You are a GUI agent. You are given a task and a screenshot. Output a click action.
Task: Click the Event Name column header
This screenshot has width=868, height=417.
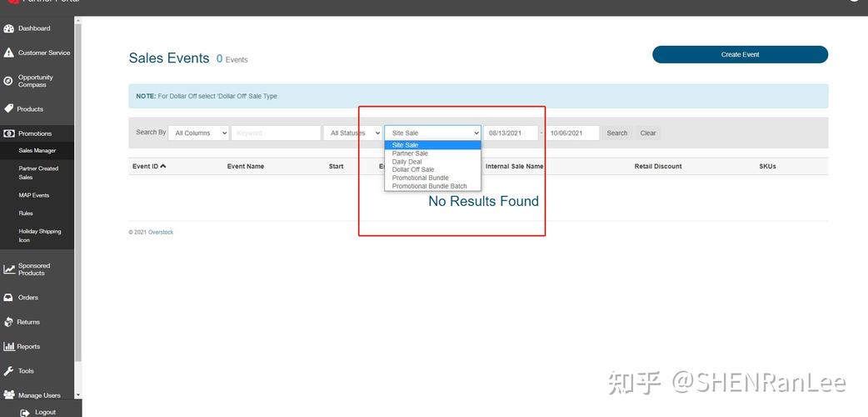tap(245, 166)
